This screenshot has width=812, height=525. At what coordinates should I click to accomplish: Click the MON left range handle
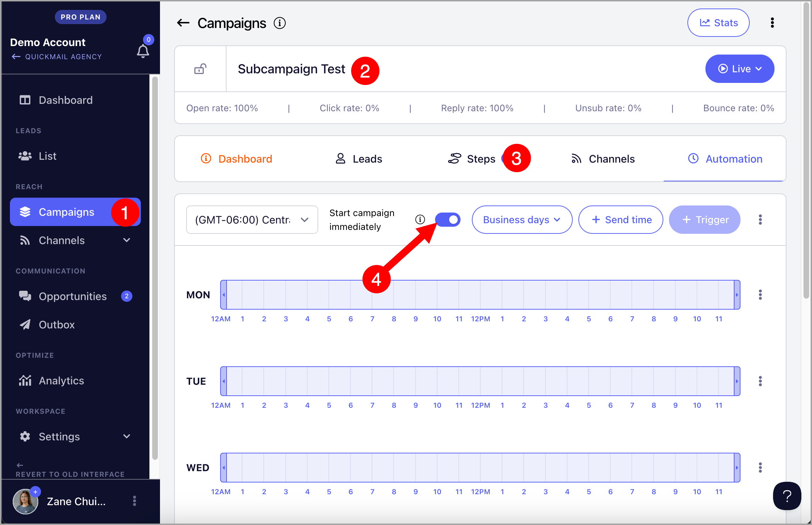(224, 295)
